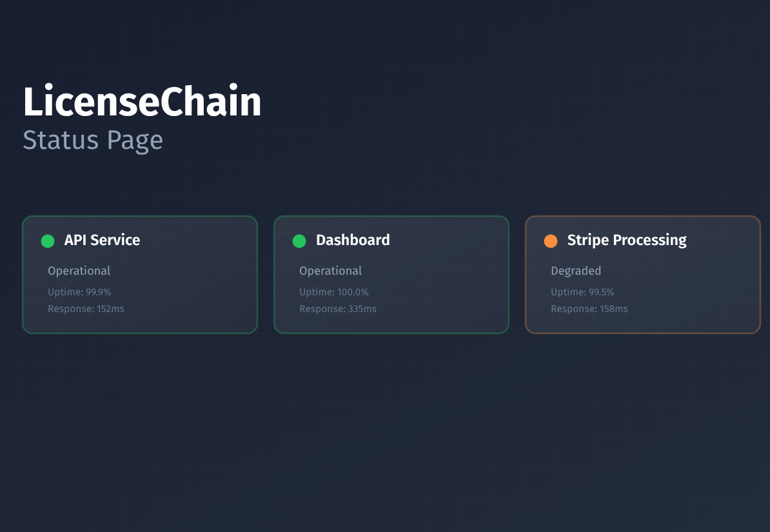The image size is (770, 532).
Task: Click Stripe Processing response 158ms text
Action: 589,309
